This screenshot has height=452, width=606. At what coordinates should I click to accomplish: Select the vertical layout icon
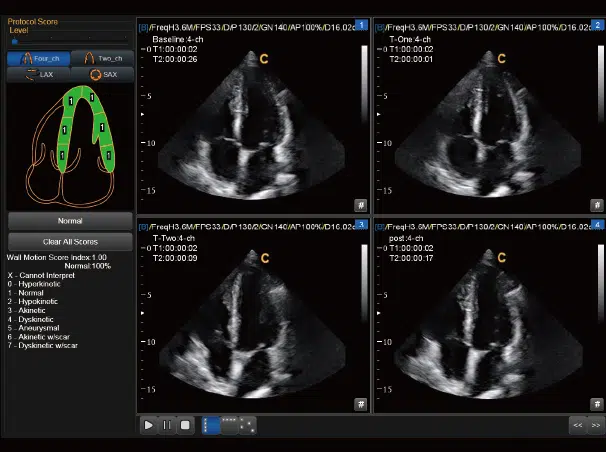[210, 425]
